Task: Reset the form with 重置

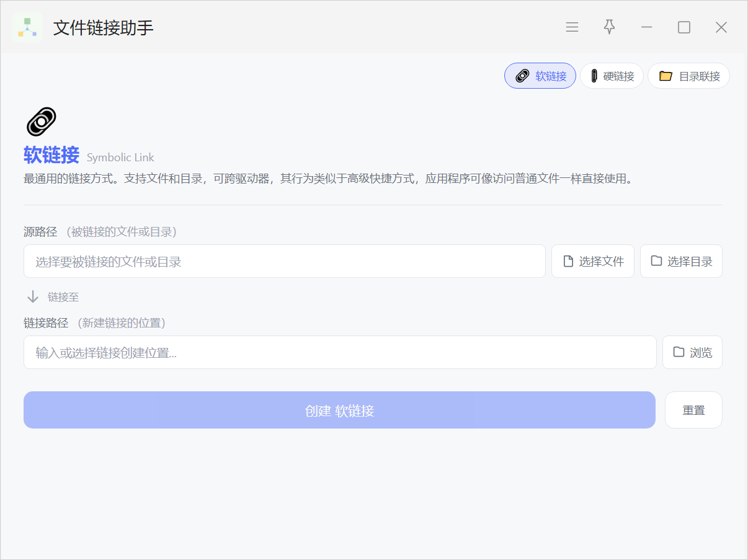Action: (693, 410)
